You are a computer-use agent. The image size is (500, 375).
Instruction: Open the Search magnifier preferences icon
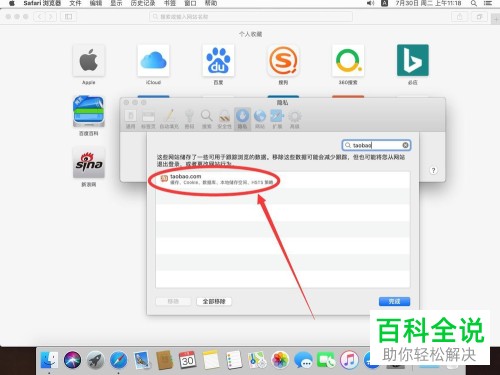coord(207,119)
